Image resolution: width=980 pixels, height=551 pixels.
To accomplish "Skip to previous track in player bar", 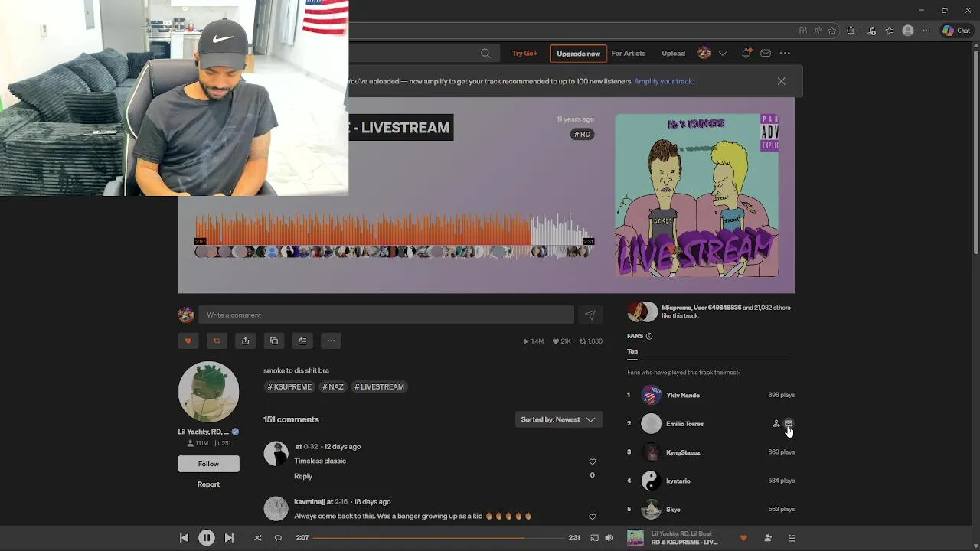I will [x=184, y=538].
